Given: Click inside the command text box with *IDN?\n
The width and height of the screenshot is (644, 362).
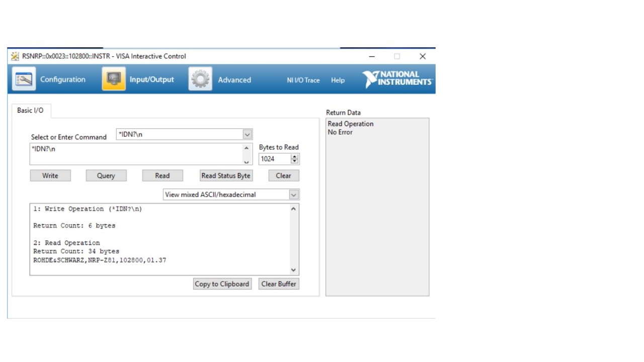Looking at the screenshot, I should (136, 154).
